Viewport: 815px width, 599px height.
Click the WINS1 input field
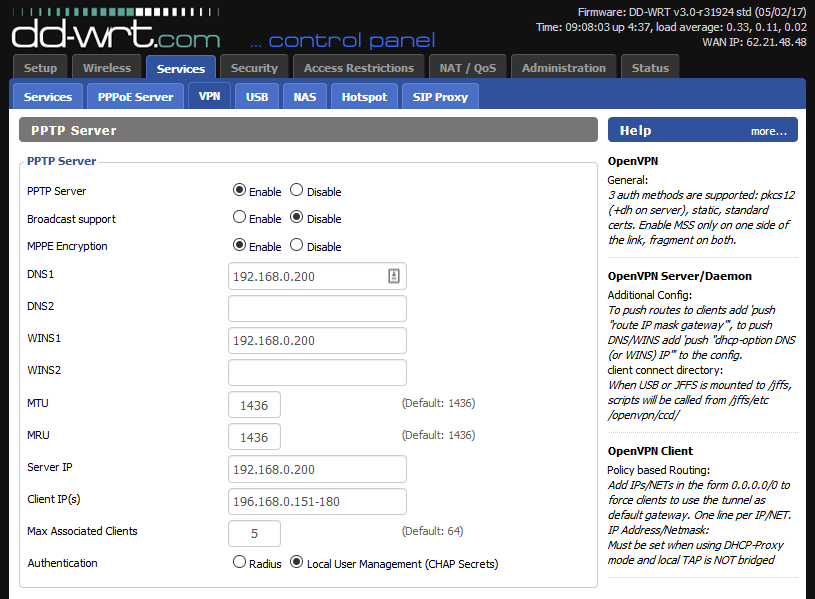(x=317, y=341)
